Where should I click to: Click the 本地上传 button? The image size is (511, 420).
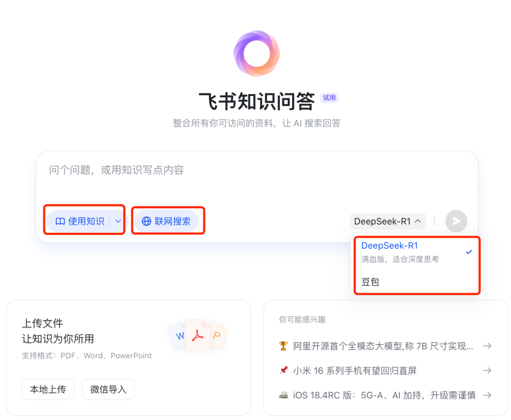pyautogui.click(x=48, y=389)
